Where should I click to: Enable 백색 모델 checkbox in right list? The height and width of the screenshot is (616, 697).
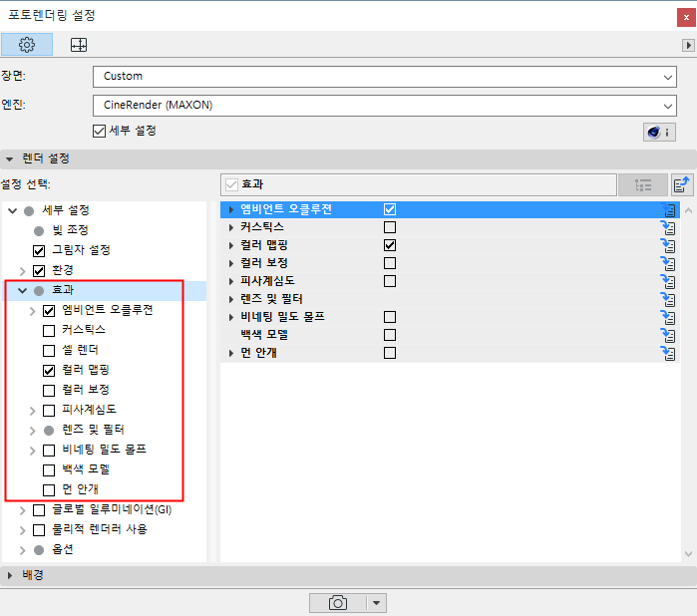(x=390, y=335)
